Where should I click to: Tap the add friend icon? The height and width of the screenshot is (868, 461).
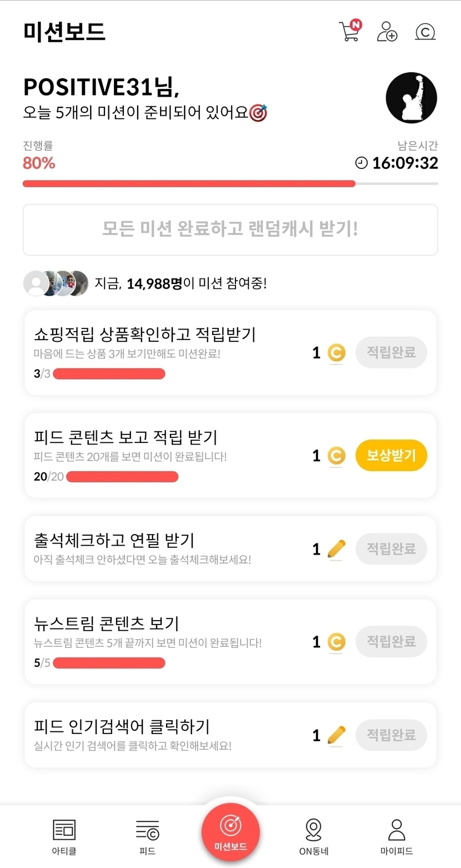click(x=387, y=32)
